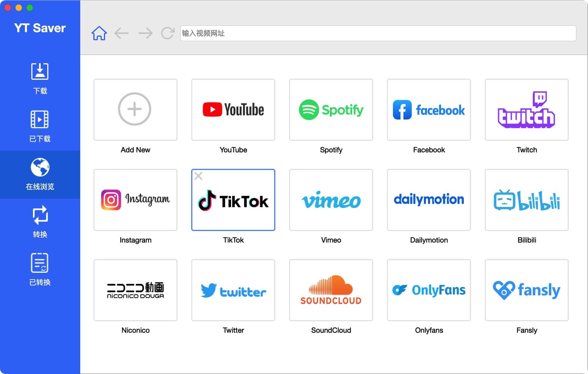588x374 pixels.
Task: Click the "Bilibili" caption text
Action: 527,240
